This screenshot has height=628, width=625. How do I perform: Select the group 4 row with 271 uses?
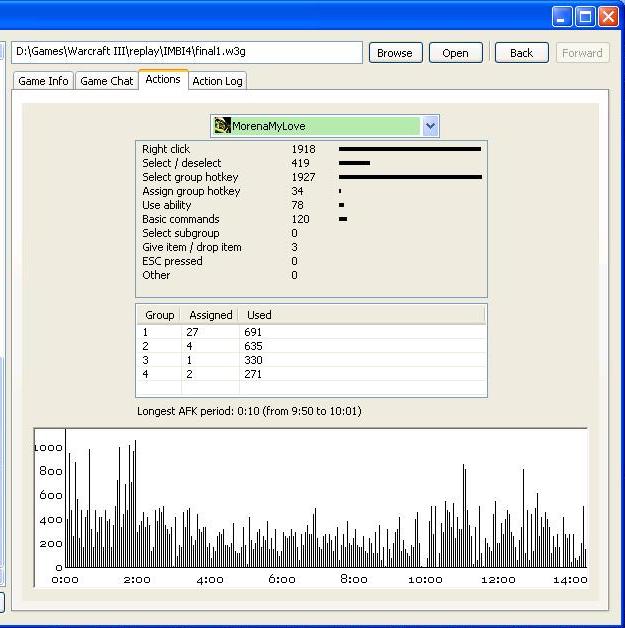[310, 374]
